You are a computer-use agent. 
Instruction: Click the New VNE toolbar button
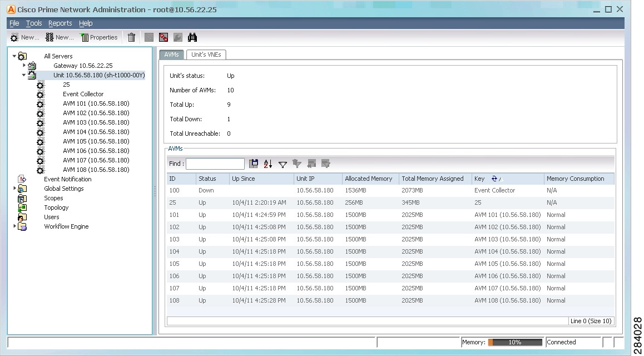point(60,37)
